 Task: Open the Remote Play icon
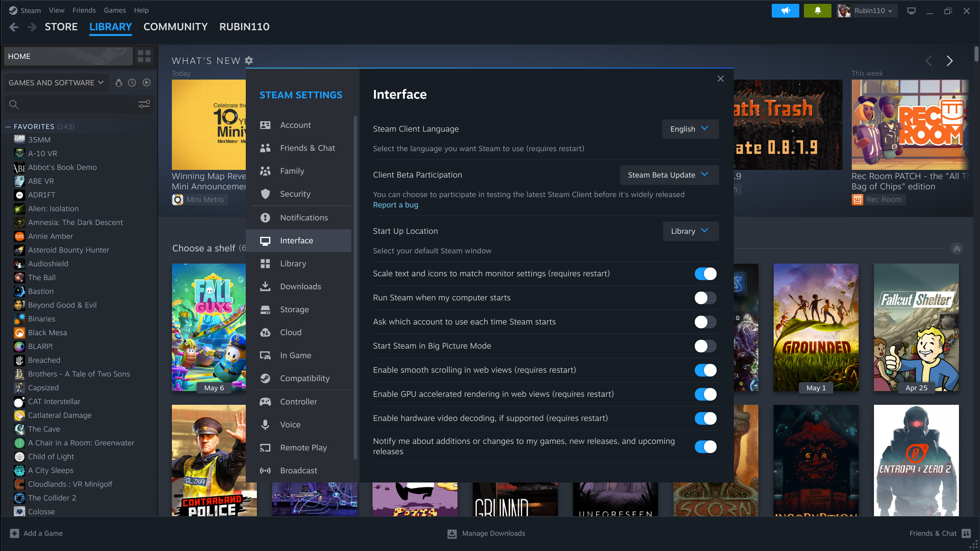click(x=265, y=448)
